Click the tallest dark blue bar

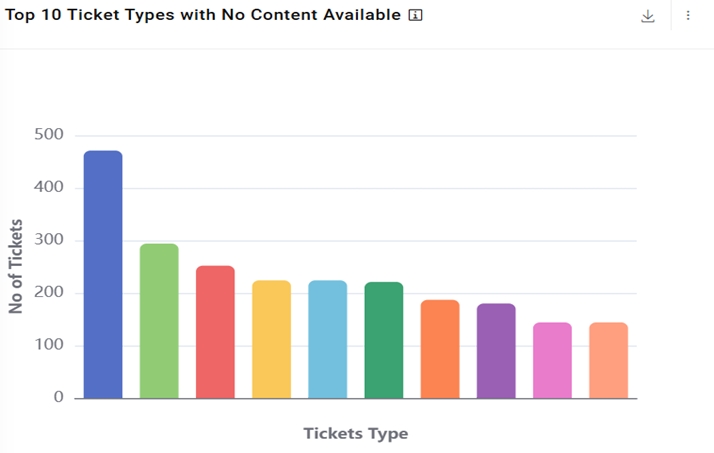pyautogui.click(x=103, y=275)
